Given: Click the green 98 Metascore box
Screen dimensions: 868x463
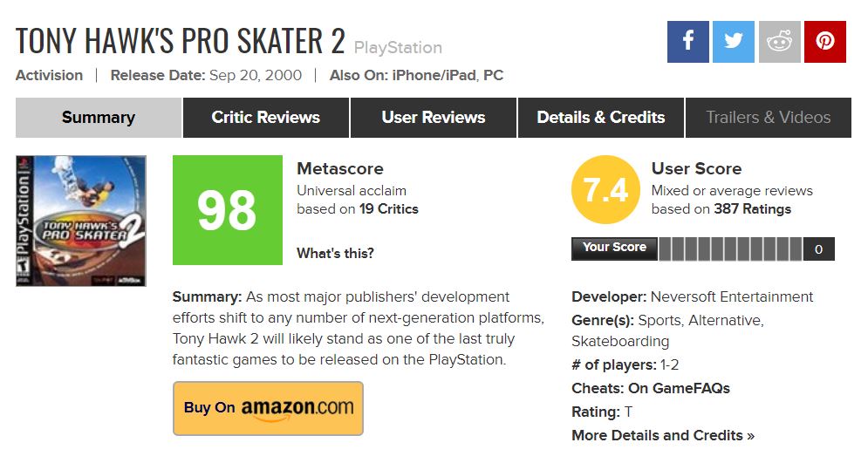Looking at the screenshot, I should 228,210.
